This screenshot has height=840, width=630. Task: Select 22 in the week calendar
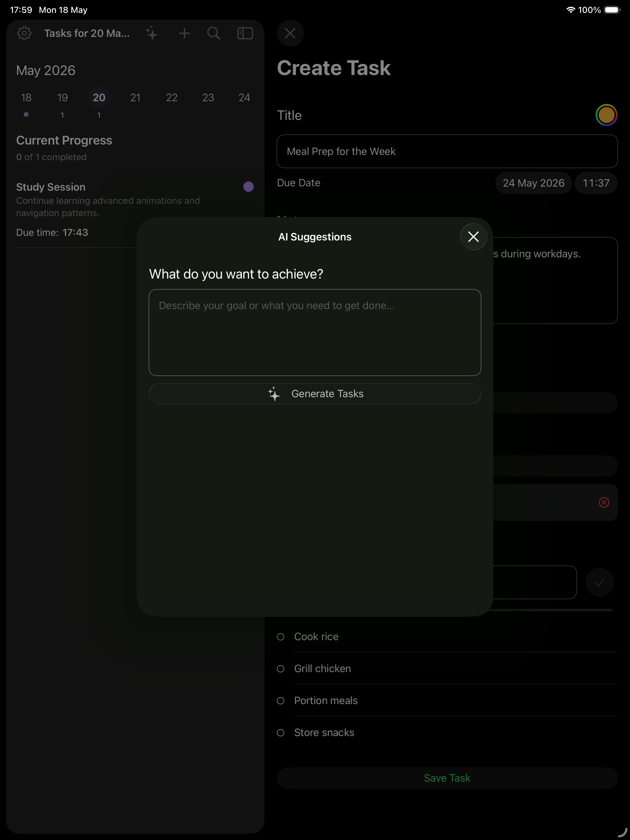[172, 98]
